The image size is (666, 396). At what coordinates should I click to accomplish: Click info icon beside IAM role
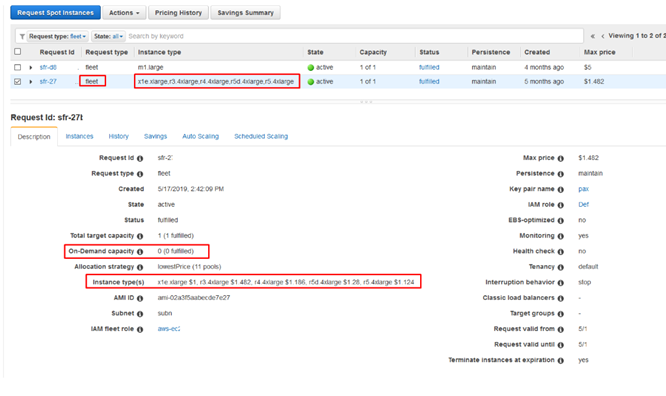click(561, 205)
